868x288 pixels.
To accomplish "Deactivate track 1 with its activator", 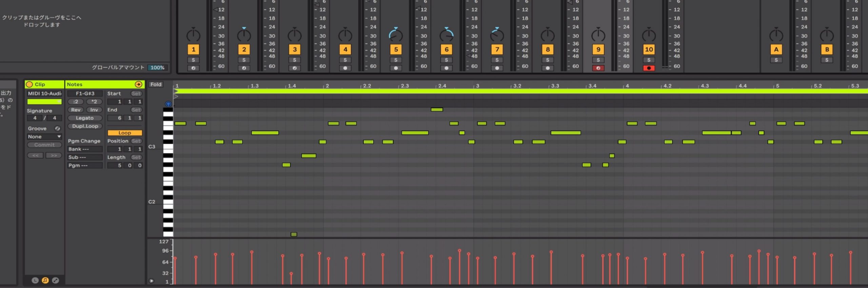I will click(193, 49).
